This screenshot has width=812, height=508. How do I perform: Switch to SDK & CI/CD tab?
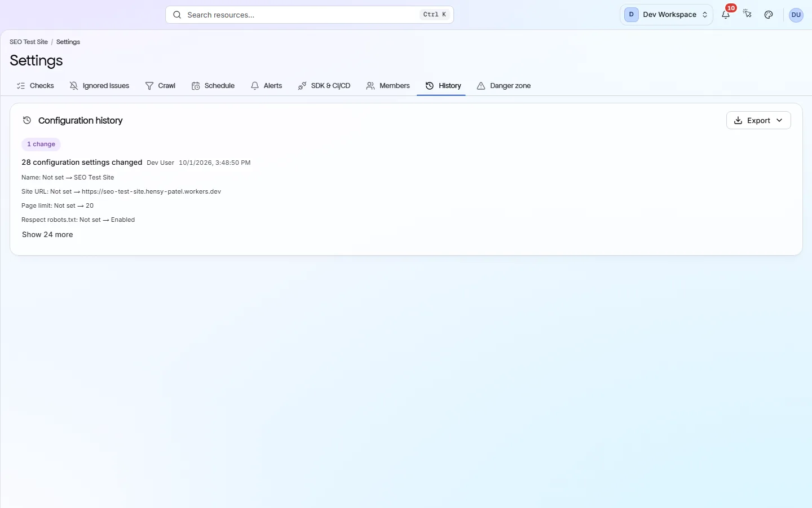[324, 86]
